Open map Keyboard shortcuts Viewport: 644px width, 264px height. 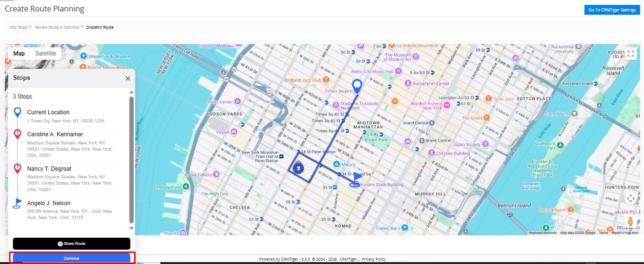coord(543,233)
